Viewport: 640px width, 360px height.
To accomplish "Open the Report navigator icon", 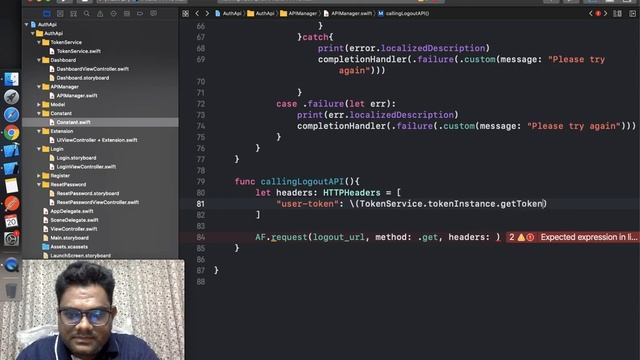I will click(153, 13).
